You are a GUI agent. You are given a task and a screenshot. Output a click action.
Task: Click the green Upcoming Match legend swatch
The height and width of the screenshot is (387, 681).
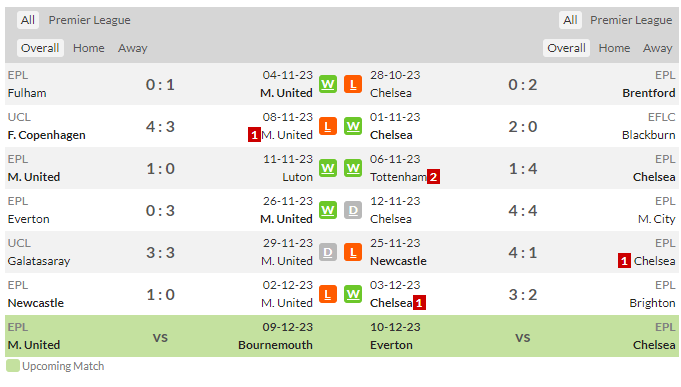click(13, 366)
